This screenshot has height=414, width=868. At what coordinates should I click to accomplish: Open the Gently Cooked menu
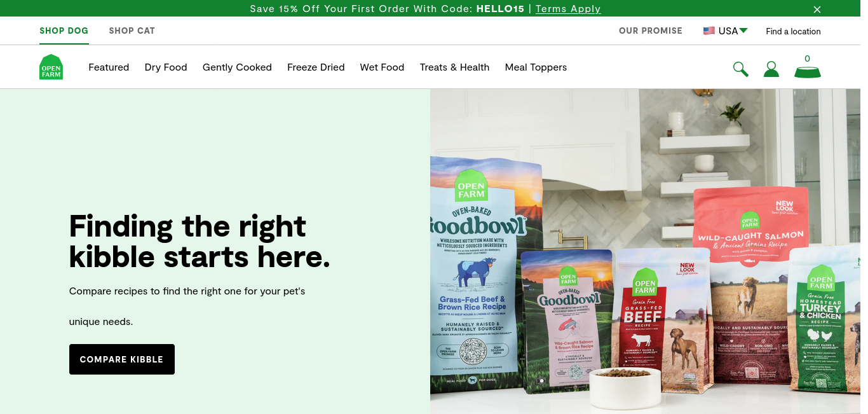point(237,67)
